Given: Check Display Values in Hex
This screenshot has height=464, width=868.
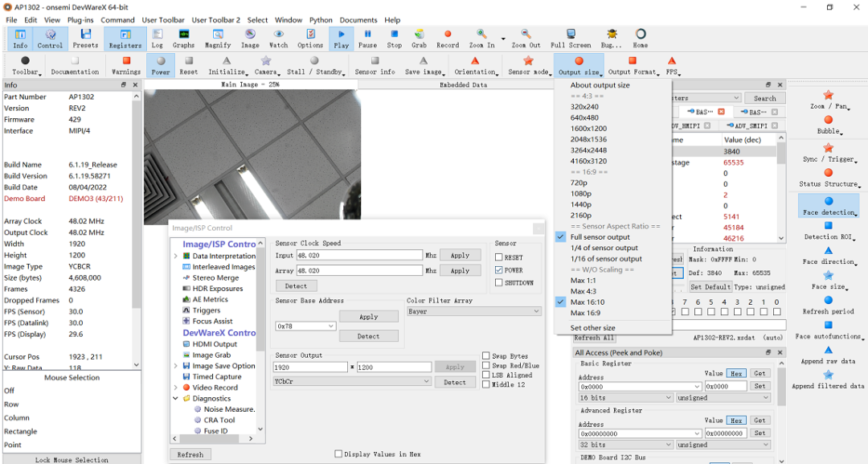Looking at the screenshot, I should (338, 453).
